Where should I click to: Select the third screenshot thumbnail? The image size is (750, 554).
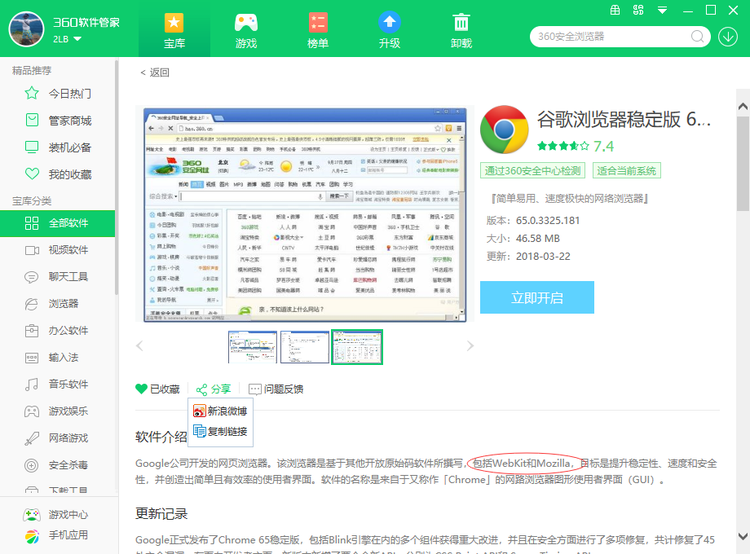coord(357,346)
